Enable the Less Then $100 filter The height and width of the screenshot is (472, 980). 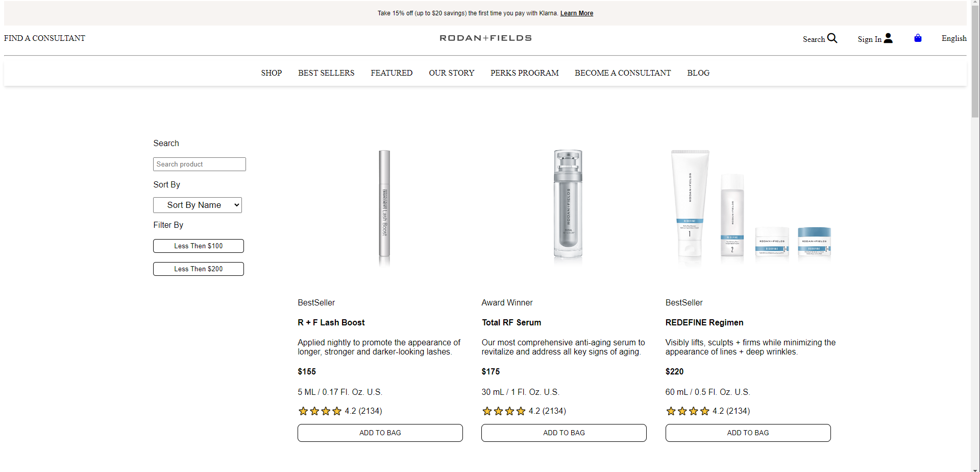198,246
